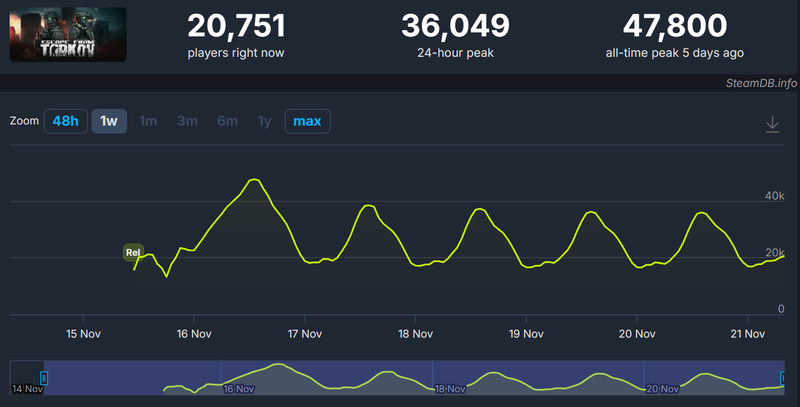Select the 1y zoom option

tap(264, 121)
